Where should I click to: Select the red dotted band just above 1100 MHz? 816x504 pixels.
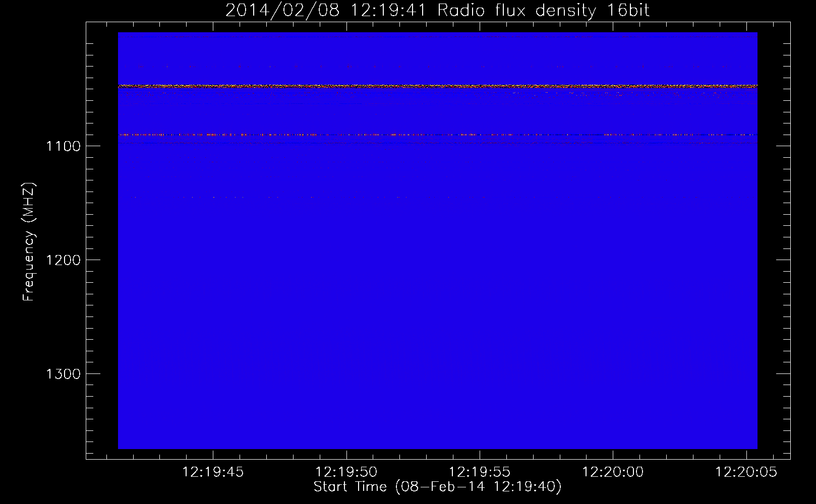coord(437,135)
